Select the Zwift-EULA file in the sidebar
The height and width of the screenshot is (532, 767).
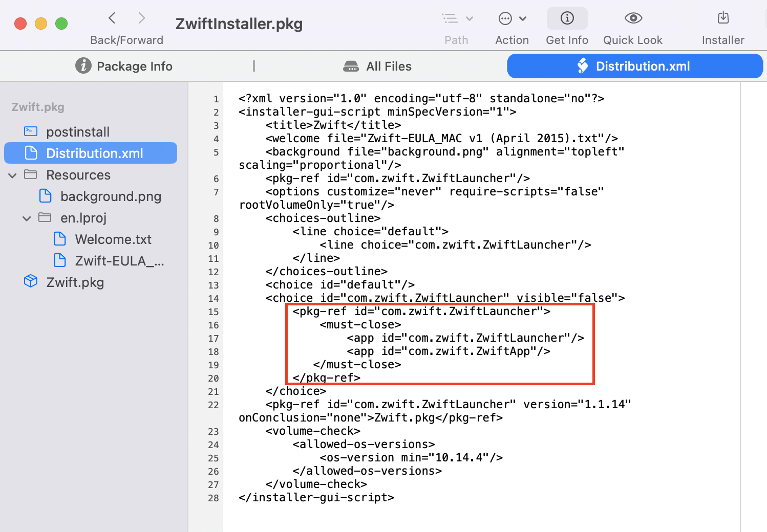119,261
